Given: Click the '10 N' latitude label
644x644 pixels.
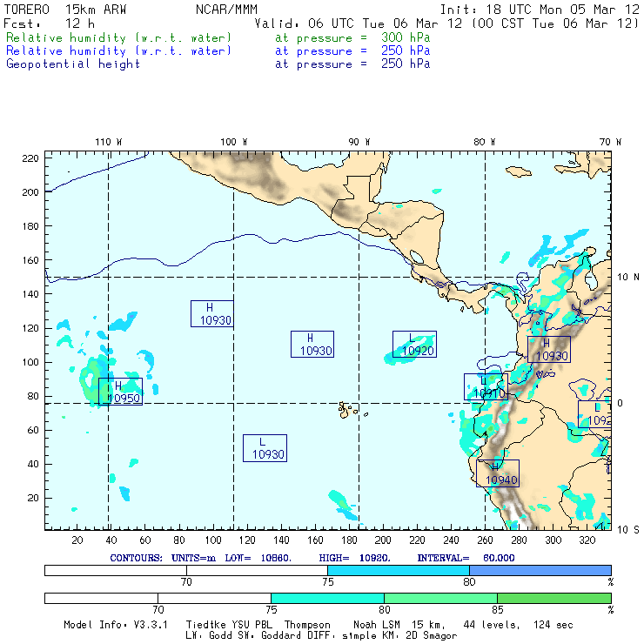Looking at the screenshot, I should 628,278.
